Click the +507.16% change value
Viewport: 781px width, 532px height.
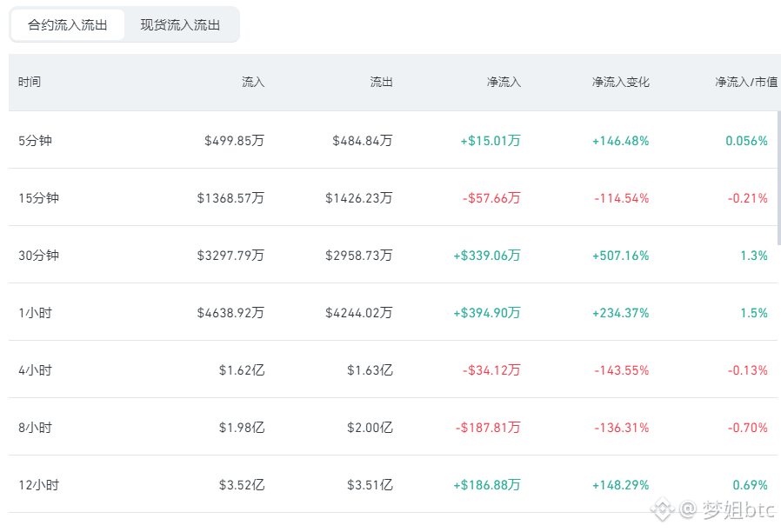point(621,256)
